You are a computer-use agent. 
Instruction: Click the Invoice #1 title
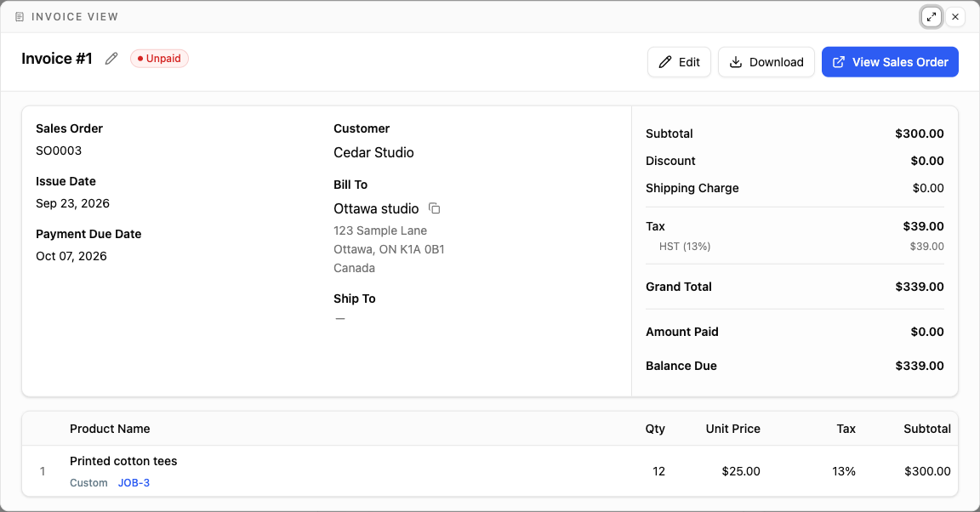click(x=57, y=59)
